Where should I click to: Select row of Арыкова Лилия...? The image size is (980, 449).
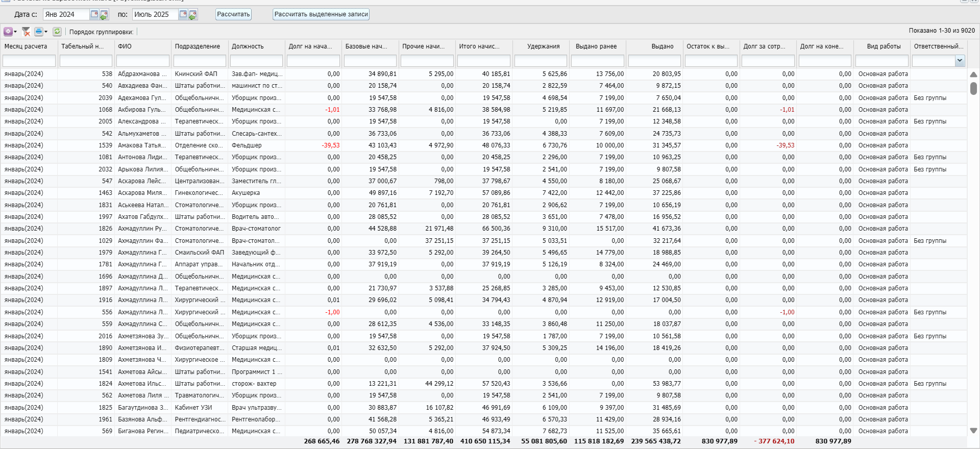click(x=484, y=169)
